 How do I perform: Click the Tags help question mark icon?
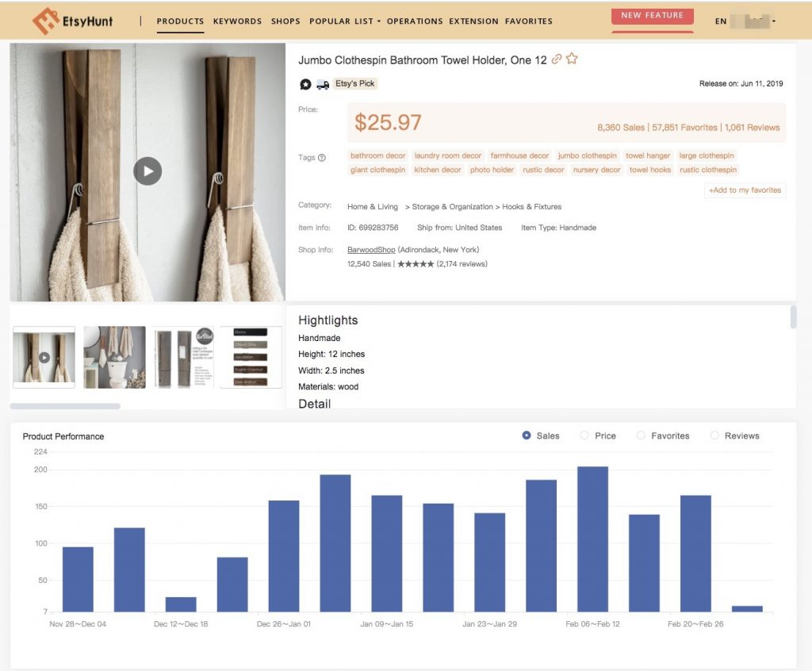pyautogui.click(x=322, y=158)
